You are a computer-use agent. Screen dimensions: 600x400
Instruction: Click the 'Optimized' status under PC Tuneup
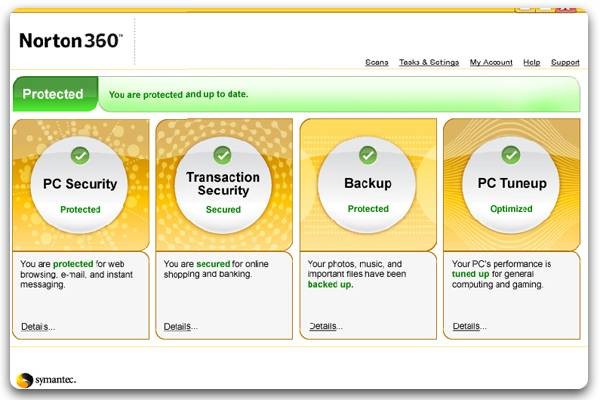511,209
